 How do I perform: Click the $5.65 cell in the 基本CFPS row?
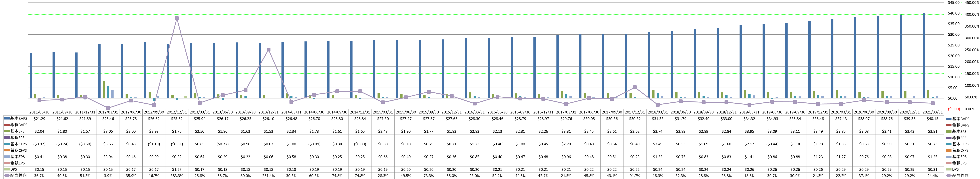[108, 144]
